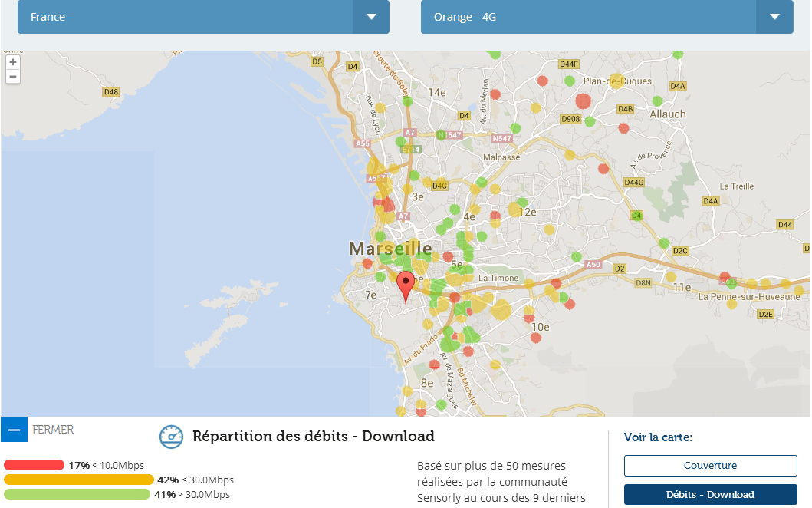Select the Débits - Download map view
The image size is (812, 508).
tap(710, 495)
